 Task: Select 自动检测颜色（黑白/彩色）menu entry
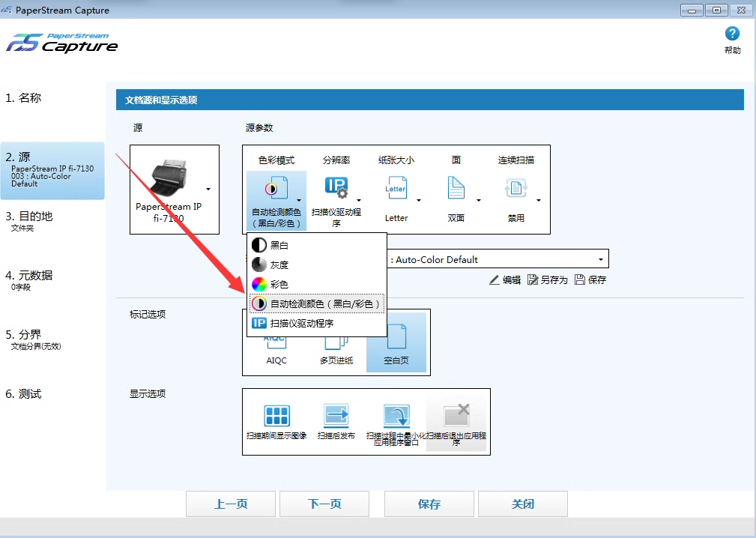(x=317, y=303)
